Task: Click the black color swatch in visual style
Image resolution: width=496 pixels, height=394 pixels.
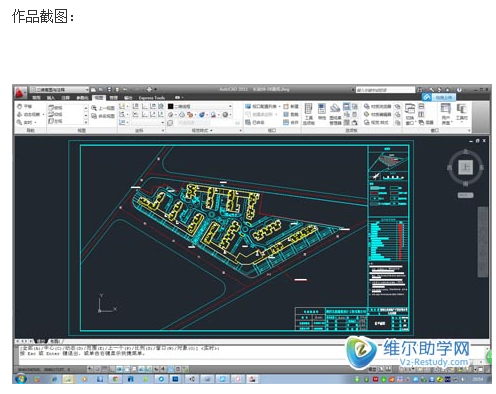Action: pyautogui.click(x=170, y=106)
